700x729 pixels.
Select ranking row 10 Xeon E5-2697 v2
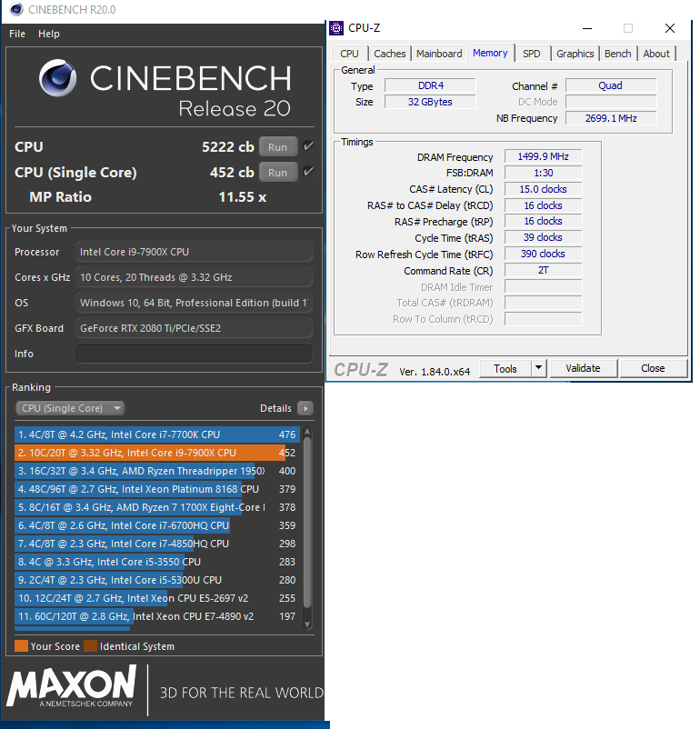[x=157, y=598]
